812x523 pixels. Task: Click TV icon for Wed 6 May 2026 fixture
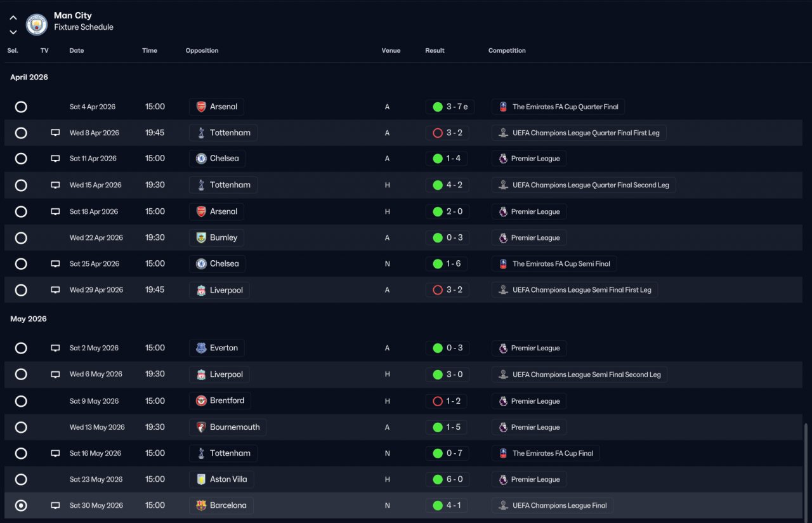tap(55, 374)
